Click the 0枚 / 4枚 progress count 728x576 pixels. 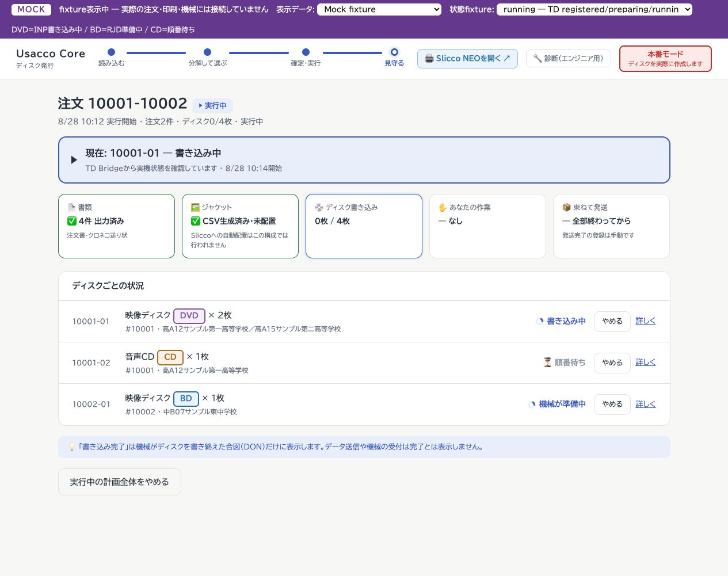pos(332,221)
